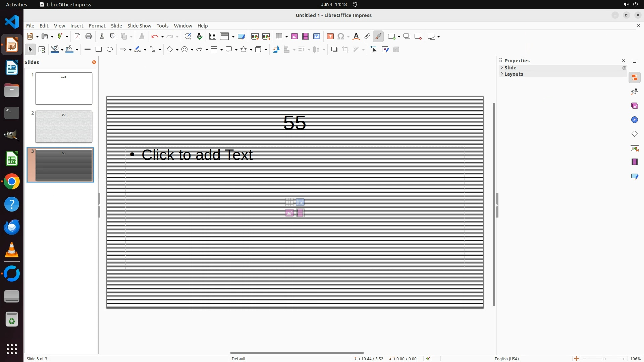Select the Ellipse drawing tool
The width and height of the screenshot is (644, 362).
point(110,50)
